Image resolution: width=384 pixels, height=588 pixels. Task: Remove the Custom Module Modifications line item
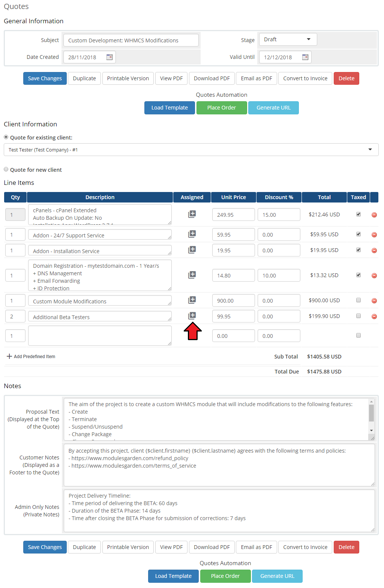[374, 301]
